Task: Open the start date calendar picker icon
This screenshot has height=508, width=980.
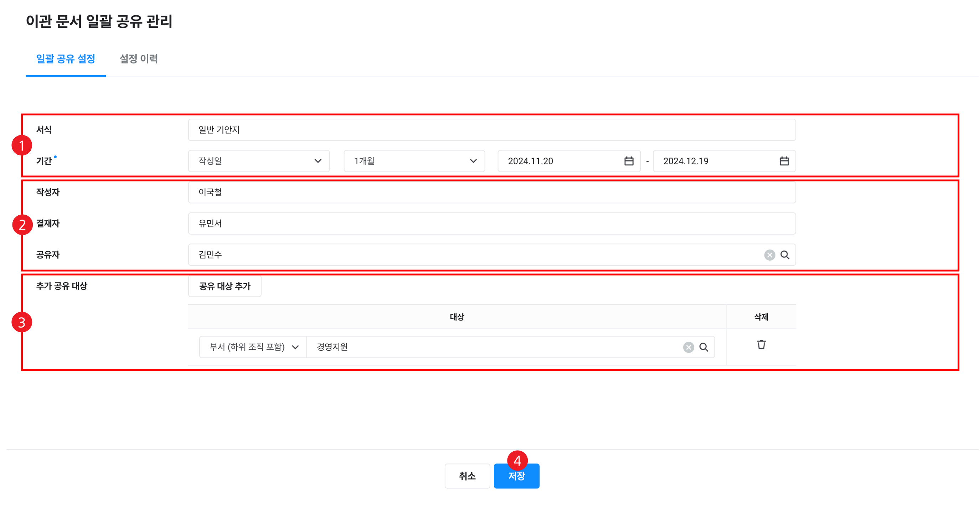Action: coord(629,161)
